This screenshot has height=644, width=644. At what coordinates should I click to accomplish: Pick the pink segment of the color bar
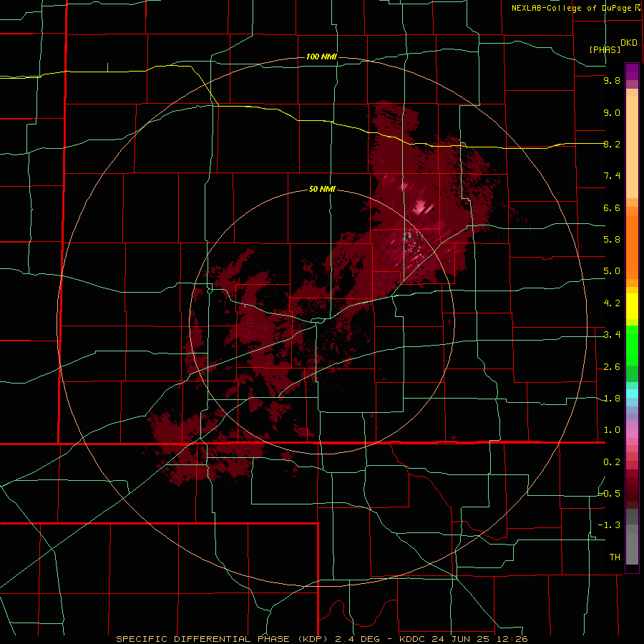632,434
